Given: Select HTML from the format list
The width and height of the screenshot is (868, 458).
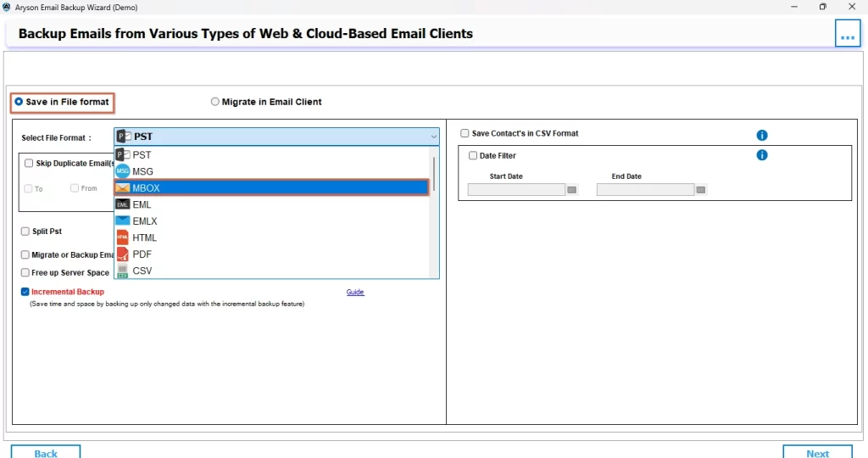Looking at the screenshot, I should [272, 237].
